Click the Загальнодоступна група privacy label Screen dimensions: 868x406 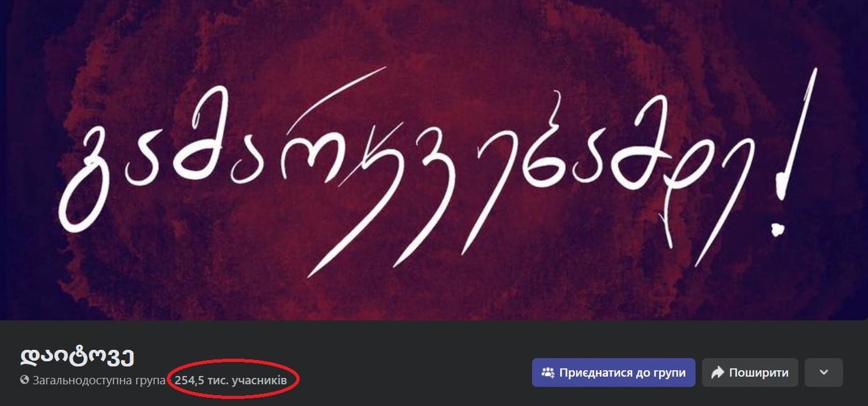99,381
